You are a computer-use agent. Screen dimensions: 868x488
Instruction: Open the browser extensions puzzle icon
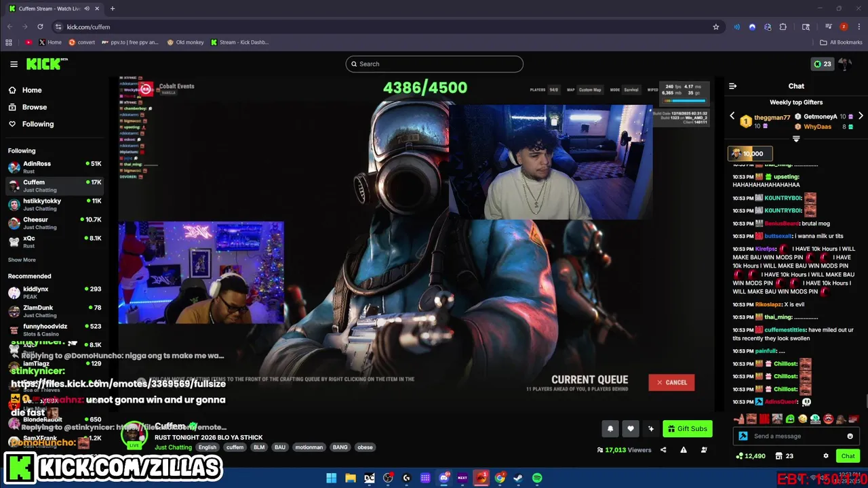click(x=783, y=26)
